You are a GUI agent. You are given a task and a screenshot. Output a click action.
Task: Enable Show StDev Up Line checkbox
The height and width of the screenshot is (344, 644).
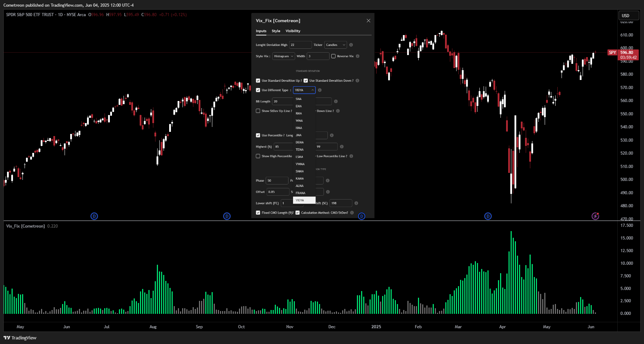pyautogui.click(x=258, y=111)
